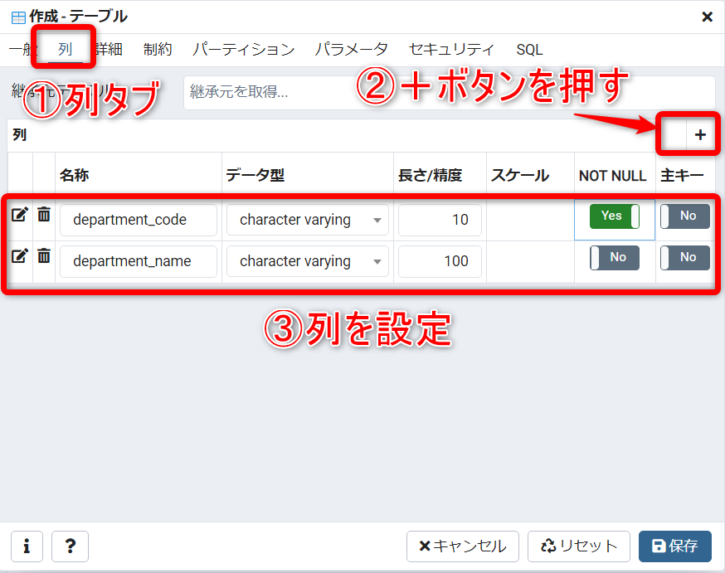Toggle NOT NULL for department_code
Image resolution: width=725 pixels, height=573 pixels.
coord(614,216)
